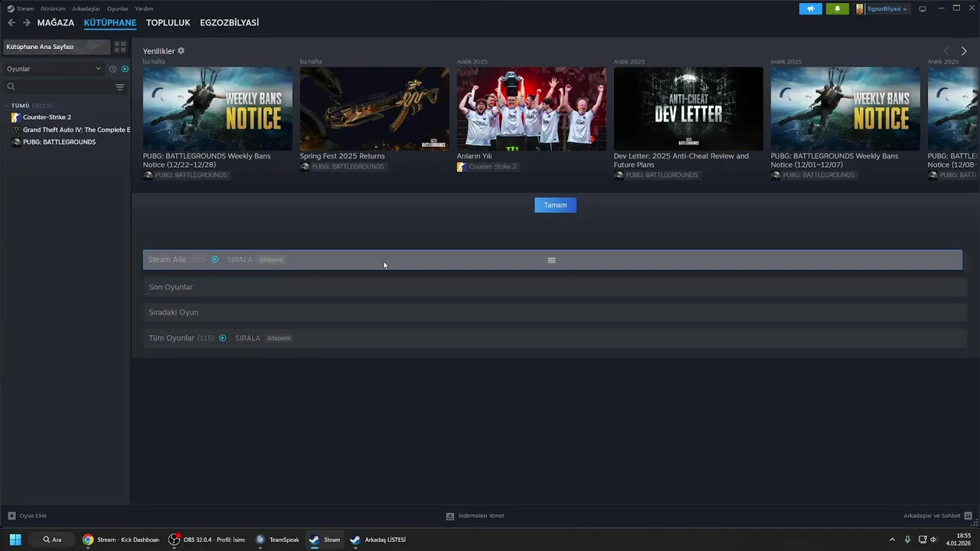Open the EGZOZBİLYASİ profile tab
This screenshot has width=980, height=551.
230,23
